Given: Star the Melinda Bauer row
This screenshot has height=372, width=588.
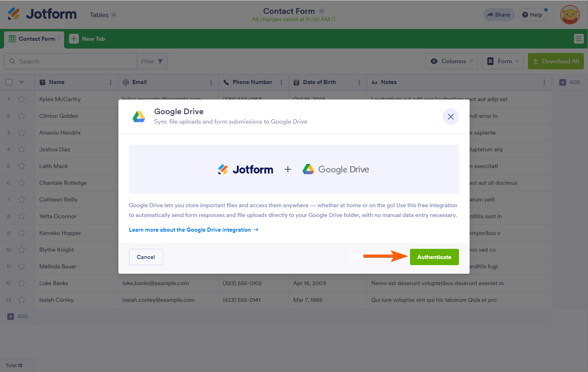Looking at the screenshot, I should pos(22,266).
